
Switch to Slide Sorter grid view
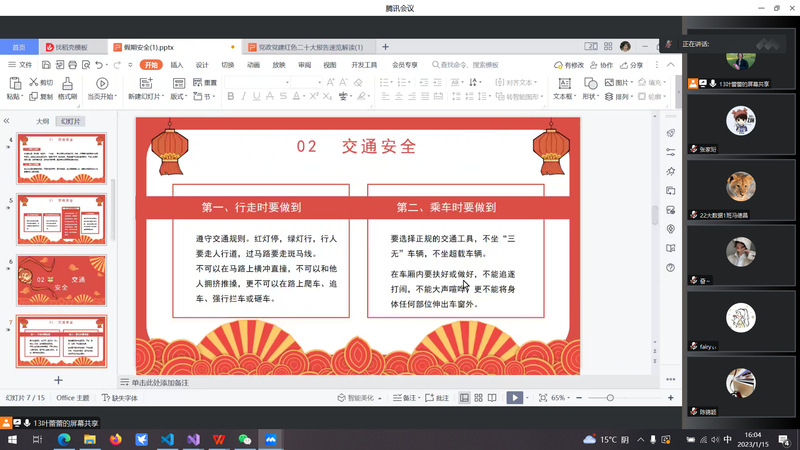[479, 397]
